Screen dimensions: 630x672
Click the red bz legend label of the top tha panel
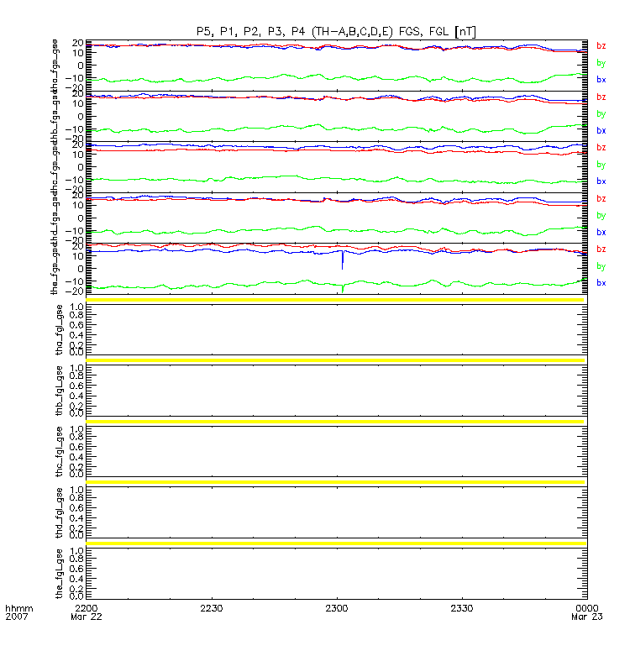point(601,46)
